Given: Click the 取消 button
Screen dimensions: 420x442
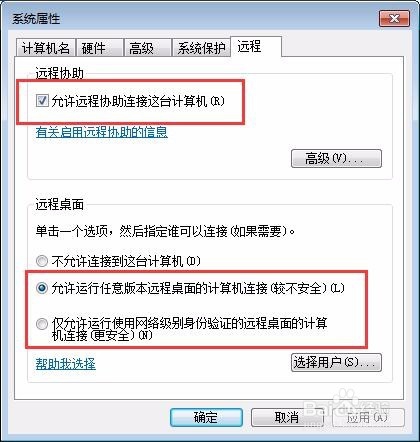Looking at the screenshot, I should click(x=287, y=417).
